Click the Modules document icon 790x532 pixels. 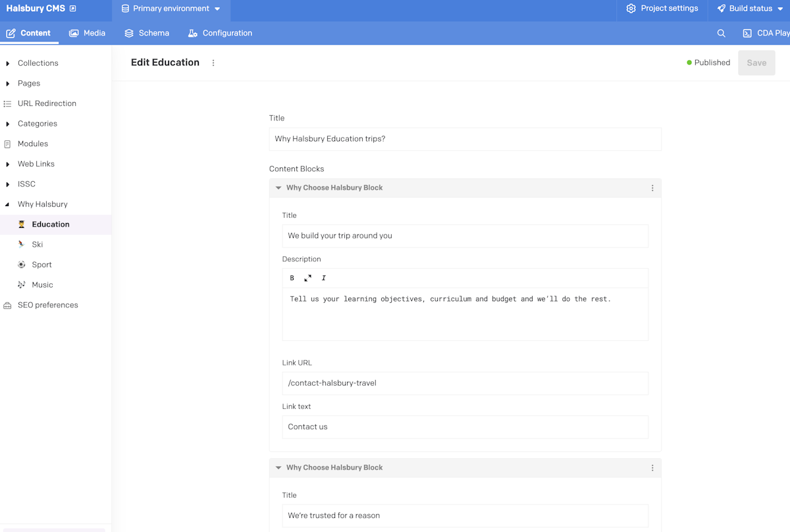[7, 144]
